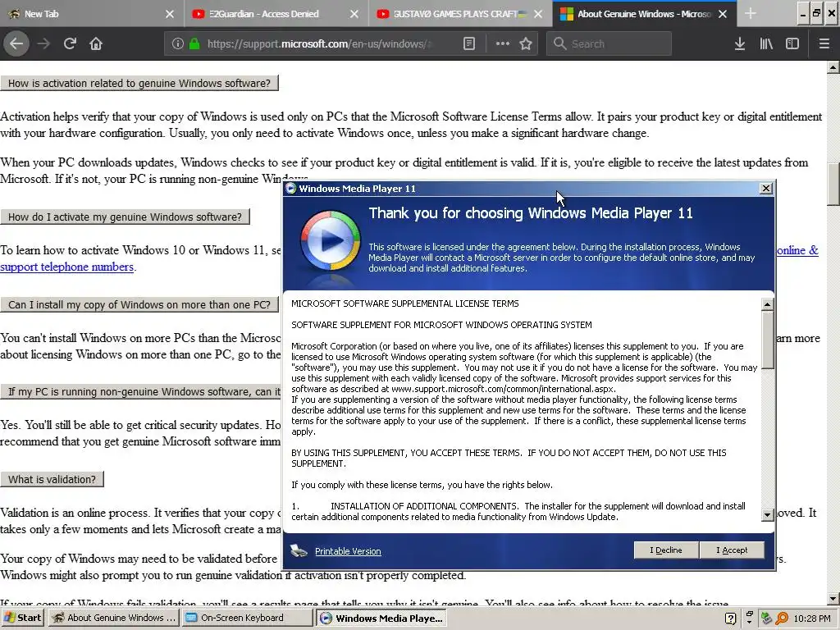The height and width of the screenshot is (630, 840).
Task: Select Windows Media Player taskbar item
Action: pos(381,618)
